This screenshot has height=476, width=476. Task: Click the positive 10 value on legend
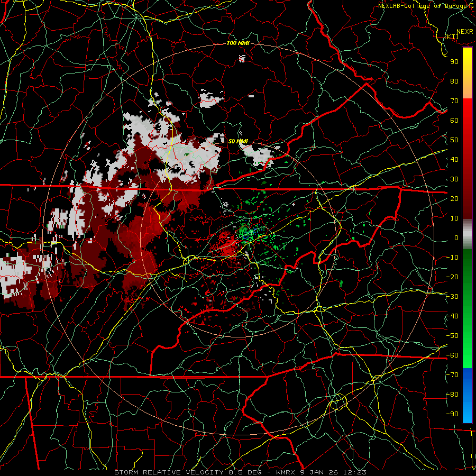pyautogui.click(x=454, y=218)
